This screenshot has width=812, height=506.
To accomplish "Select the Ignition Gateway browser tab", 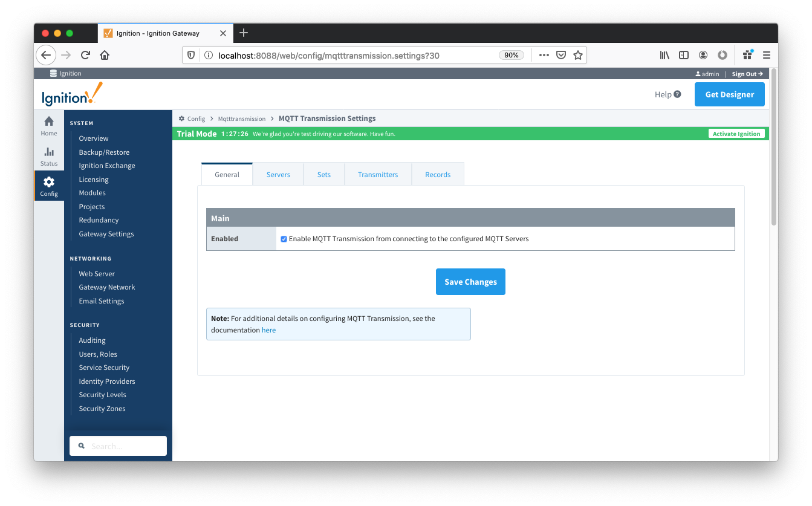I will pos(164,33).
